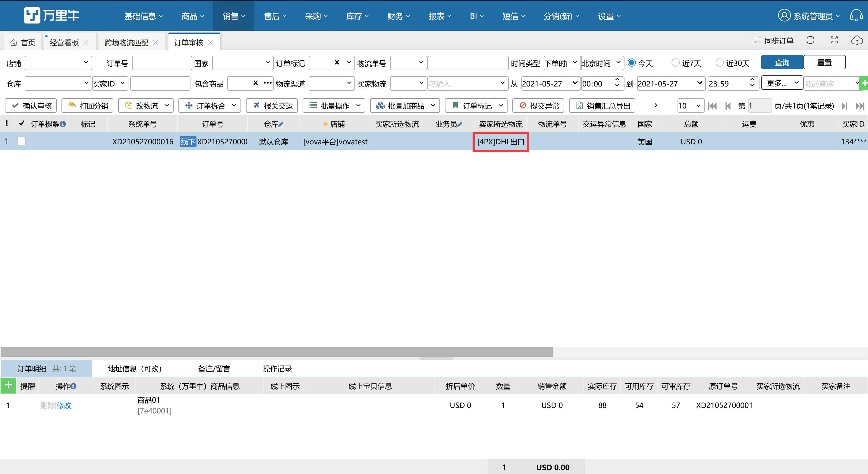Close the 订单审核 tab
868x474 pixels.
tap(211, 42)
